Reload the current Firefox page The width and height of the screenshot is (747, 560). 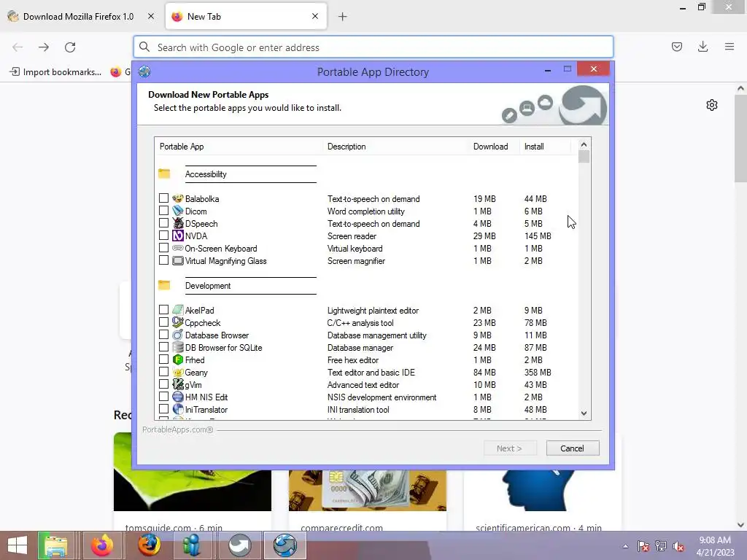tap(70, 47)
